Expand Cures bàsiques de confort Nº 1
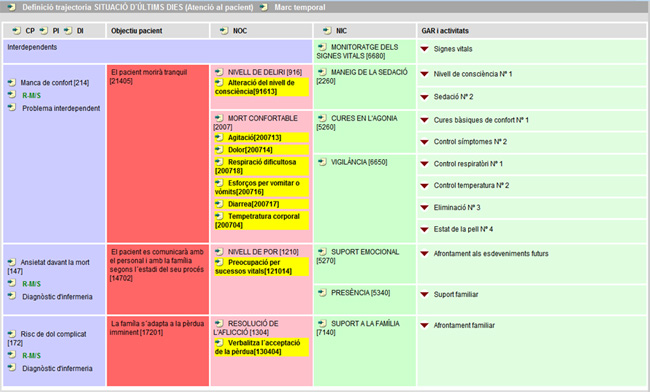Screen dimensions: 650x392 coord(424,120)
